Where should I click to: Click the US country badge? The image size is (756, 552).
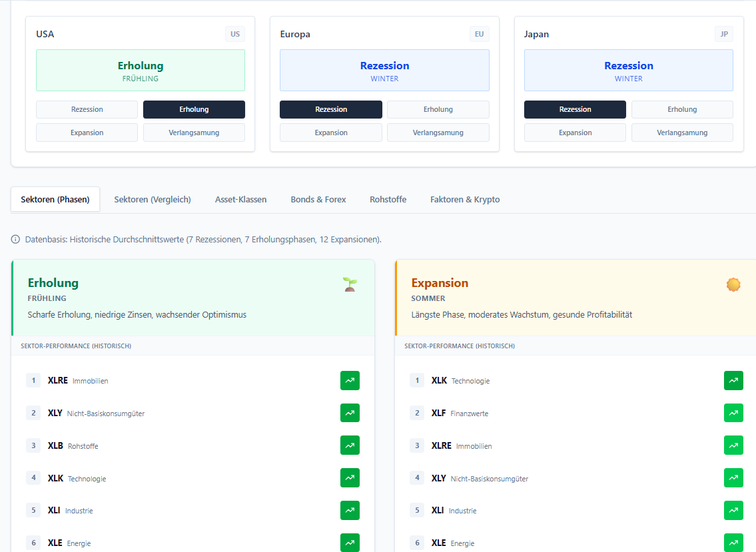tap(235, 34)
